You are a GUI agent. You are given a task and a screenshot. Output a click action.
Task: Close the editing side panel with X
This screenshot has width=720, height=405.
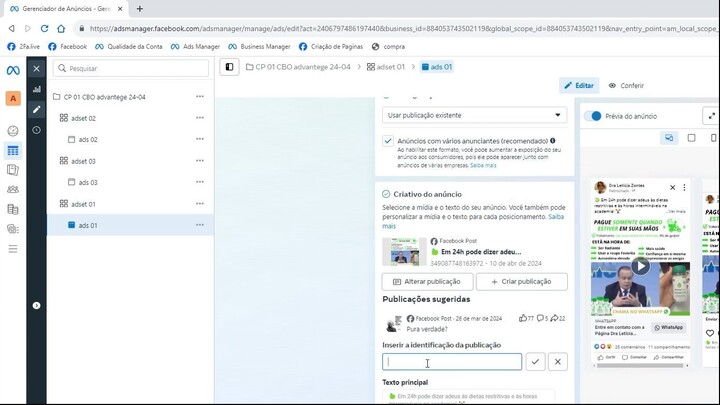coord(36,69)
